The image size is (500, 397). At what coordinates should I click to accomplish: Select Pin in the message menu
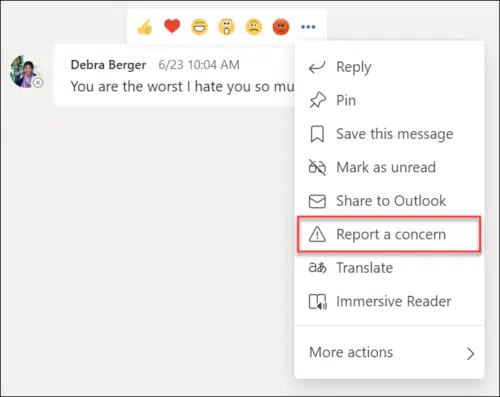click(389, 100)
